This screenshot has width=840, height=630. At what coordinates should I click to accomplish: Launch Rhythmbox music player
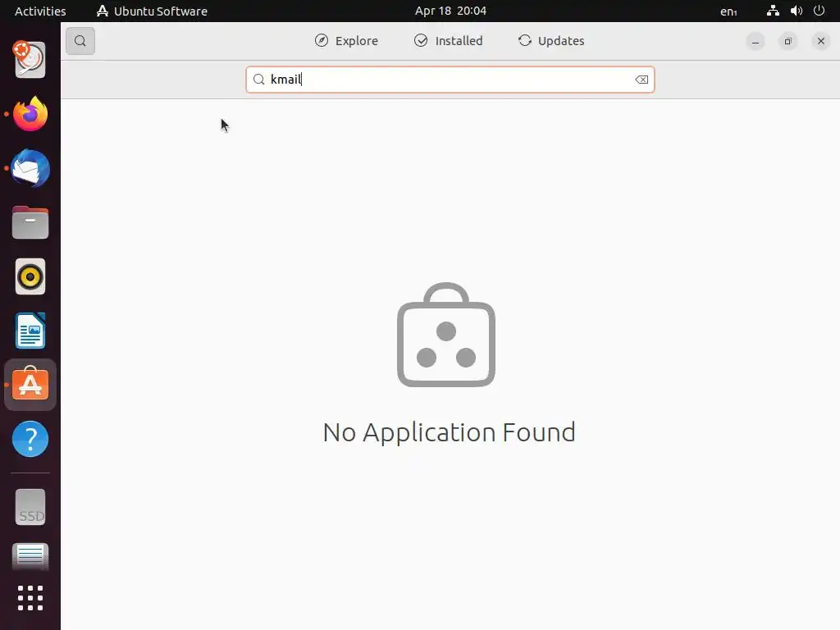(x=30, y=277)
